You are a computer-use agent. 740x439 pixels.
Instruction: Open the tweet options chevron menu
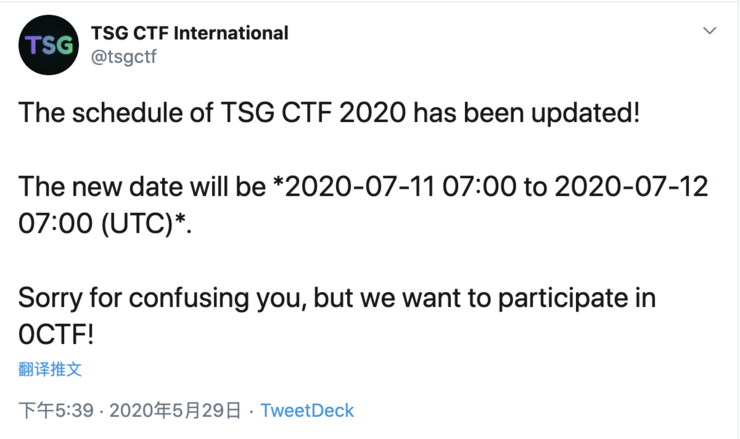click(x=709, y=31)
